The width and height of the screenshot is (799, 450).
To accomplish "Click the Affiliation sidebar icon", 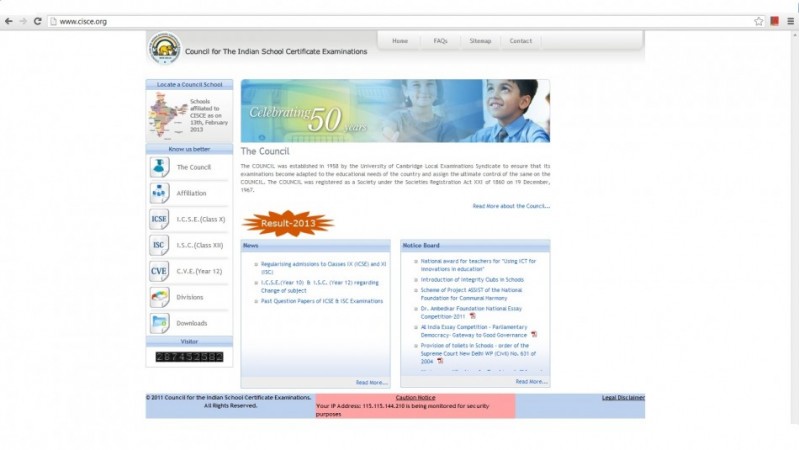I will click(x=159, y=193).
